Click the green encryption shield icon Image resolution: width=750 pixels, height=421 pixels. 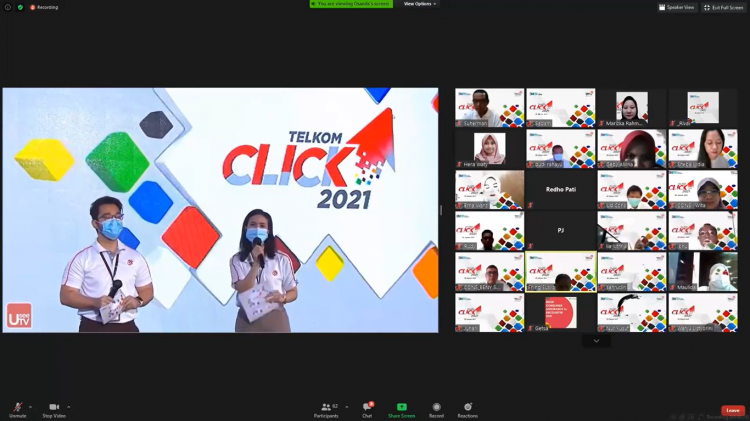point(20,7)
